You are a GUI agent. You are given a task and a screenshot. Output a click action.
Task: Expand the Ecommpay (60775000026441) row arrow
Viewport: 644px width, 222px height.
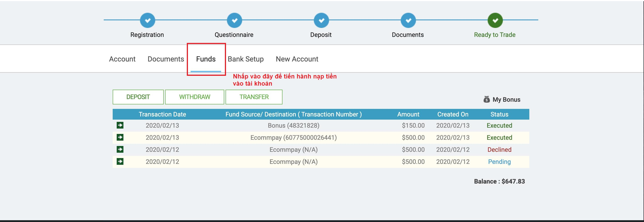pos(120,137)
